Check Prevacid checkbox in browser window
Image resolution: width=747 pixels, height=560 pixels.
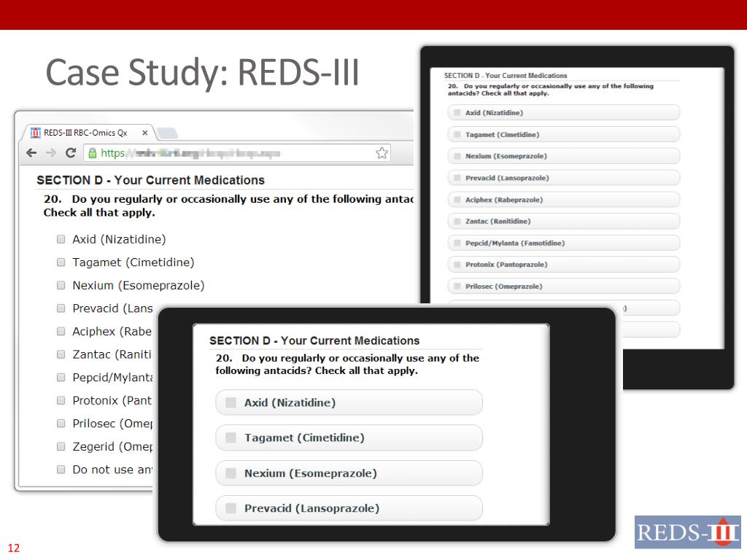(x=61, y=308)
